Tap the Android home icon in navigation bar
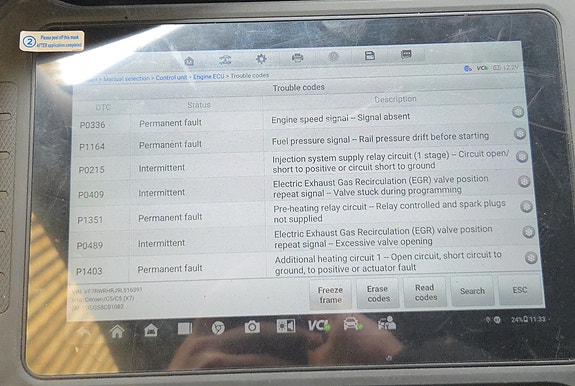 pyautogui.click(x=117, y=331)
